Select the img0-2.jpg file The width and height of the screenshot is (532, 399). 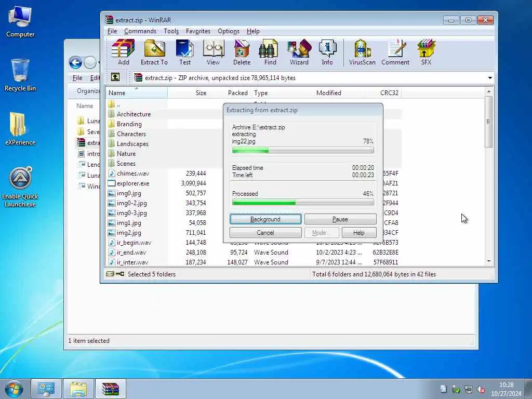[131, 203]
